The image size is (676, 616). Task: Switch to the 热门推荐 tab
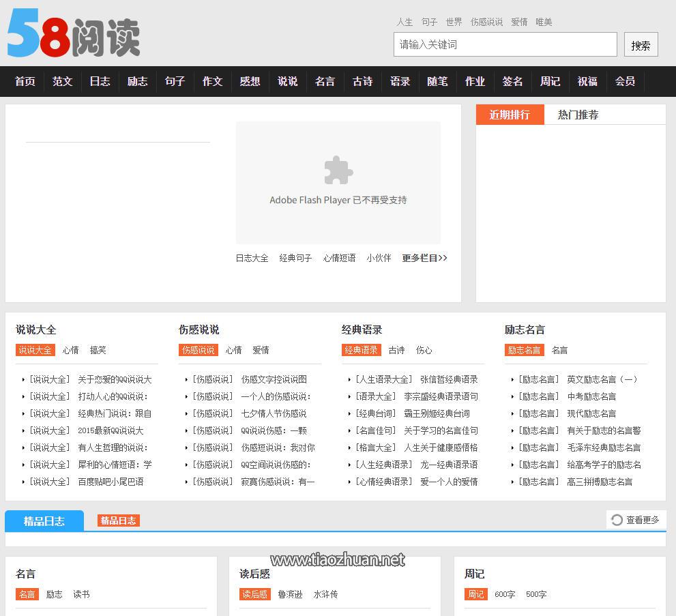[x=578, y=115]
